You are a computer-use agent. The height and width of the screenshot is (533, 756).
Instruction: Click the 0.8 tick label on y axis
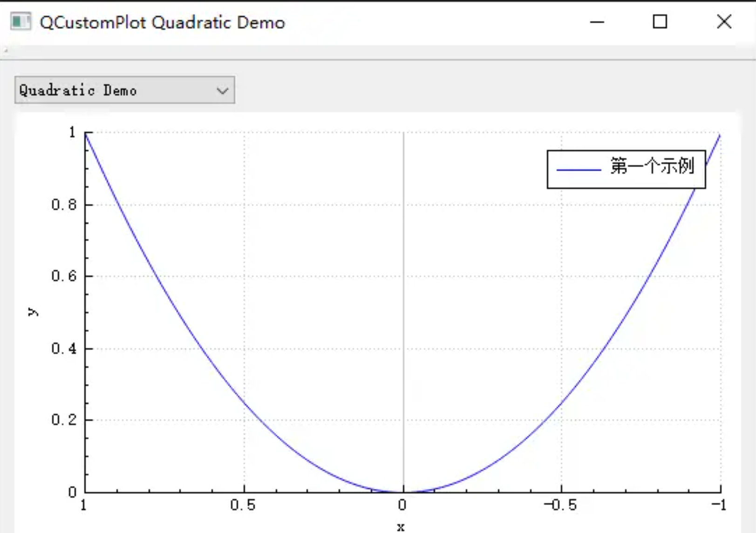click(65, 204)
